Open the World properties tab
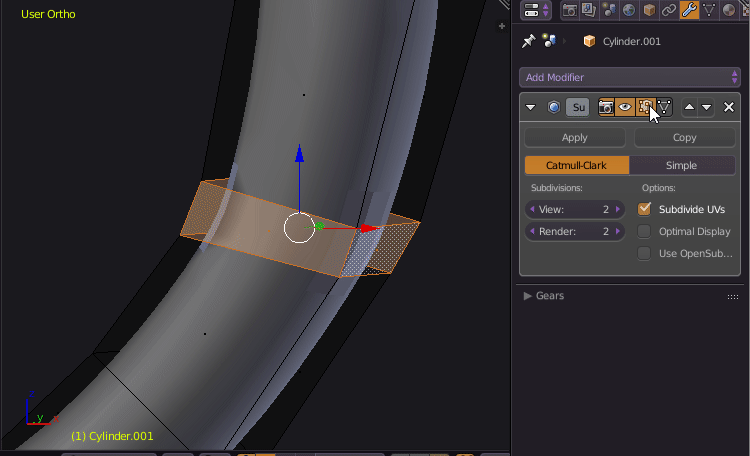This screenshot has height=456, width=750. coord(629,10)
